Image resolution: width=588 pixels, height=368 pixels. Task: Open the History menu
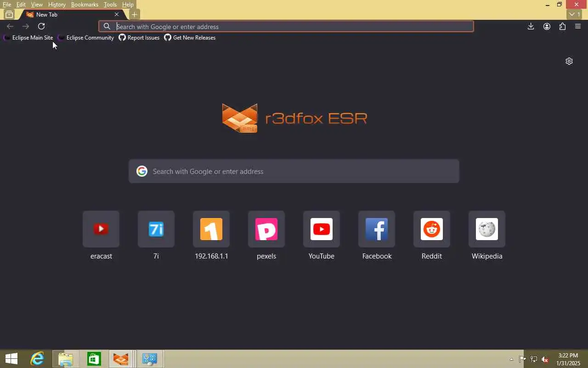coord(57,5)
